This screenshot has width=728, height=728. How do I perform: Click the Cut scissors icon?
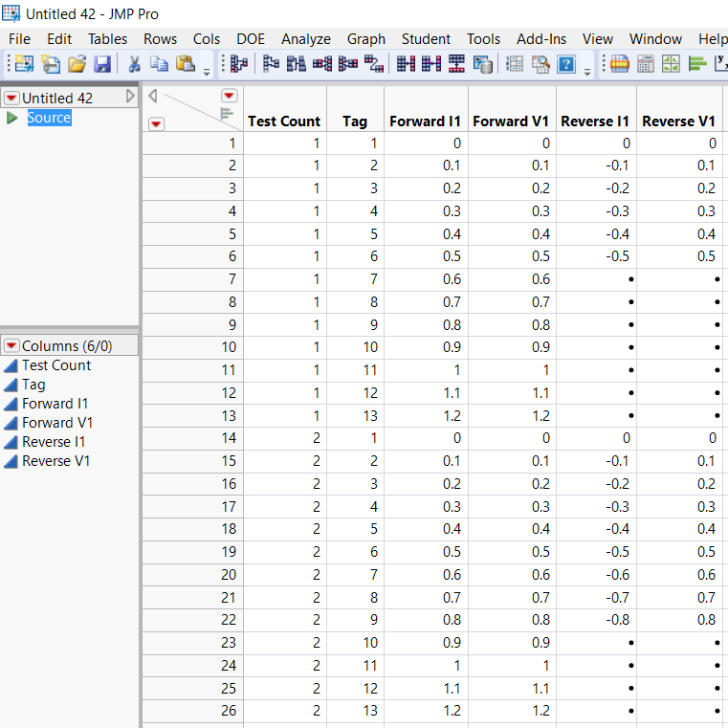point(135,64)
